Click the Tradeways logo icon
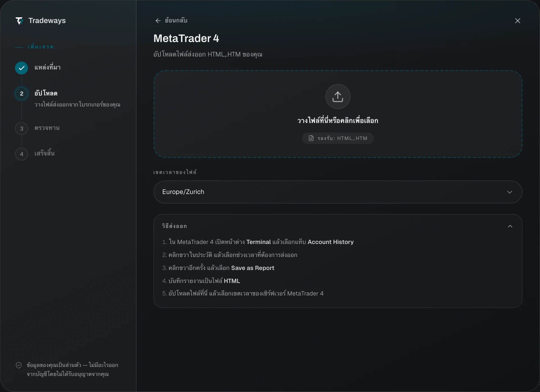Image resolution: width=540 pixels, height=392 pixels. 19,21
